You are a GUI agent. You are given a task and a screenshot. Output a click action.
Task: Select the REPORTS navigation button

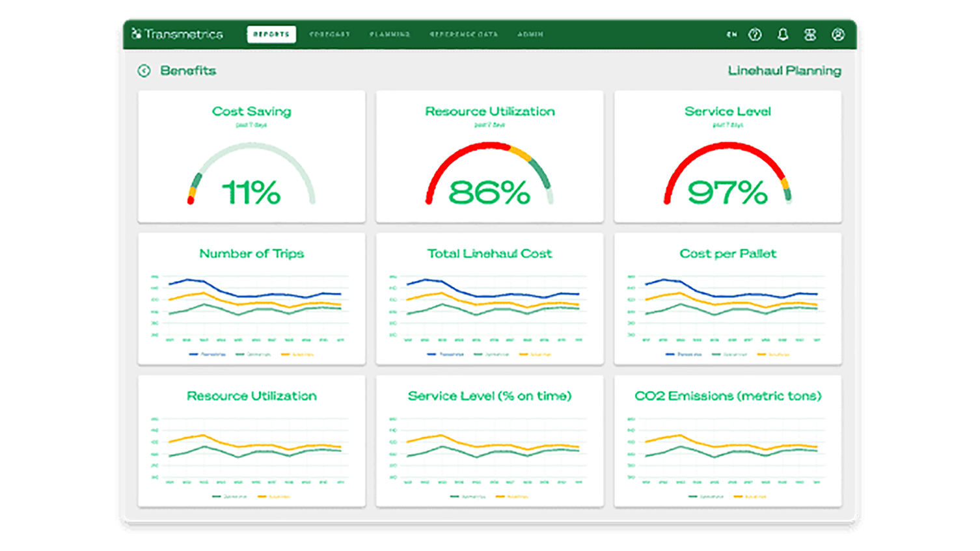[x=271, y=34]
